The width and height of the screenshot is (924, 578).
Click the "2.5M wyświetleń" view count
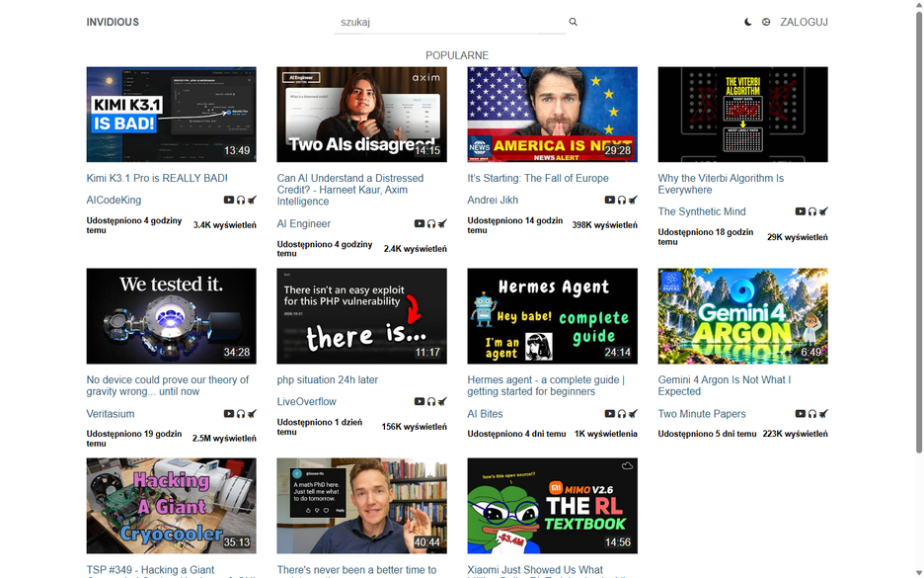pos(224,439)
